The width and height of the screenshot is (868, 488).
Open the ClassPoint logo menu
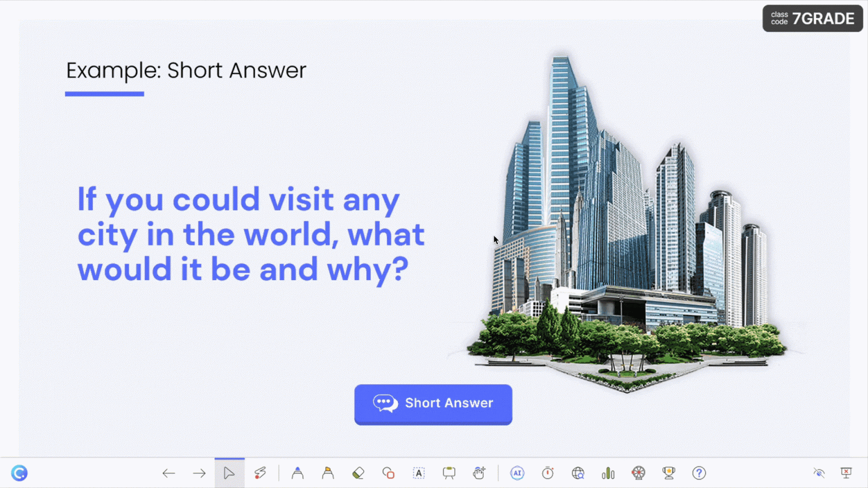tap(19, 473)
